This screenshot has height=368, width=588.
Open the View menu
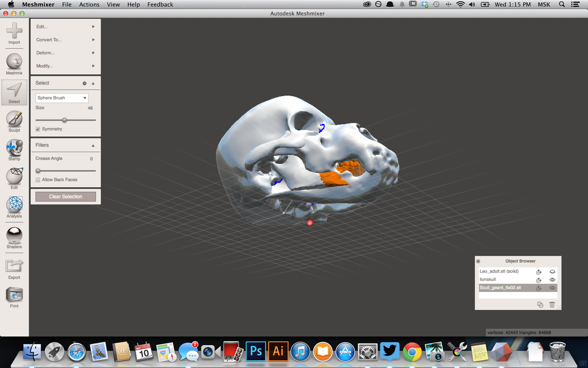(x=114, y=4)
